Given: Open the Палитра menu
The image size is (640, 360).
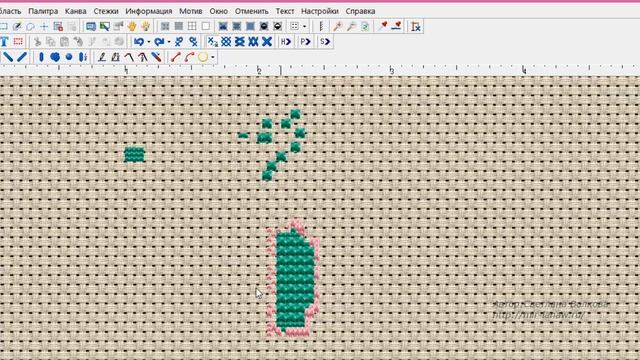Looking at the screenshot, I should point(43,11).
